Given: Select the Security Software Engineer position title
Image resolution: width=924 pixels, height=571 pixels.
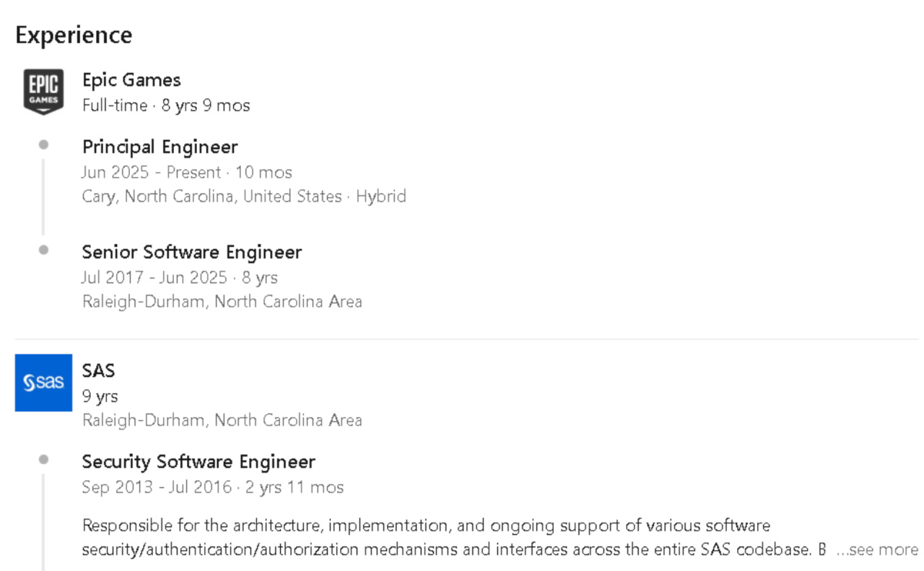Looking at the screenshot, I should [x=199, y=462].
